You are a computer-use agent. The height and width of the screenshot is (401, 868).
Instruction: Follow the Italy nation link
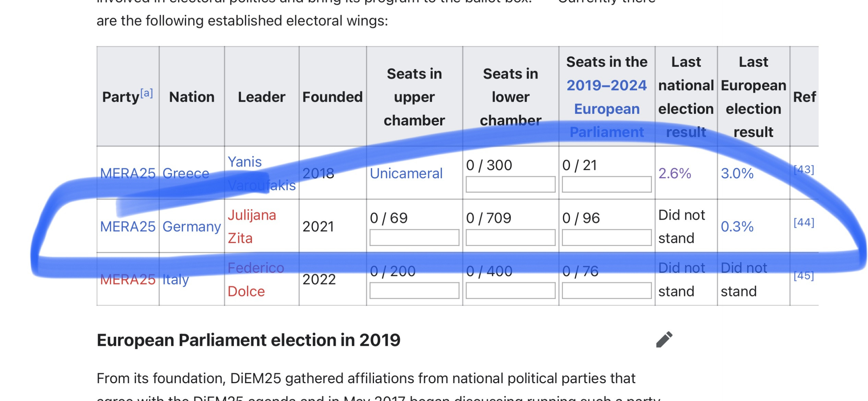(x=176, y=280)
